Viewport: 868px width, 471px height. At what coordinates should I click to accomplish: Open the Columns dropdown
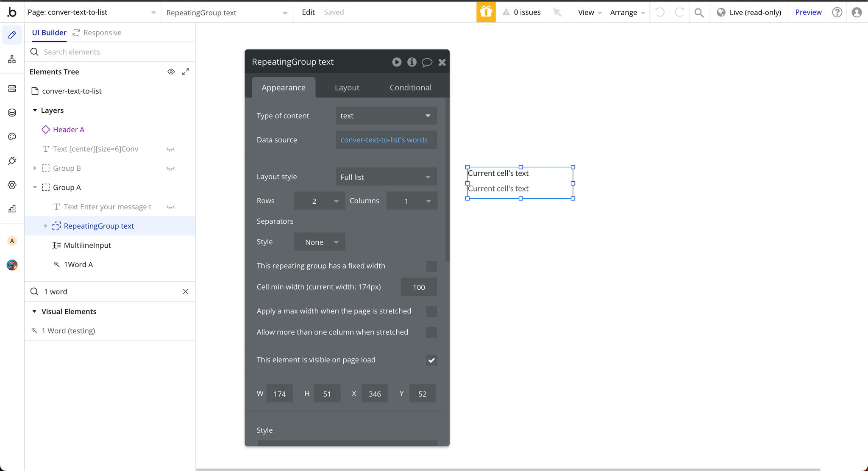pos(412,201)
